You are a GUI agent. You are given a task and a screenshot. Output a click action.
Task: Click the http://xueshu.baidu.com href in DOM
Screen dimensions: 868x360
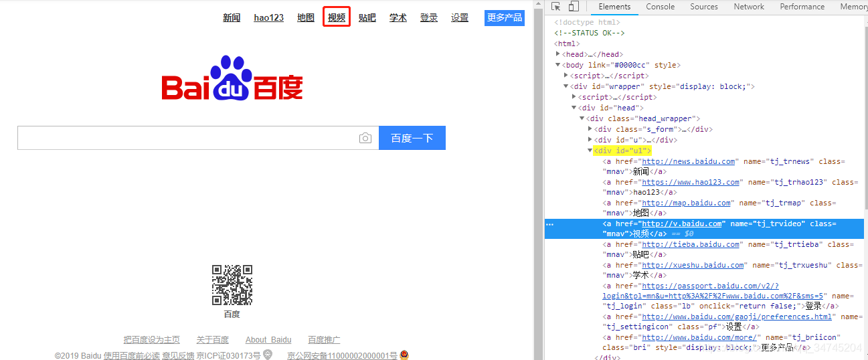[x=693, y=265]
